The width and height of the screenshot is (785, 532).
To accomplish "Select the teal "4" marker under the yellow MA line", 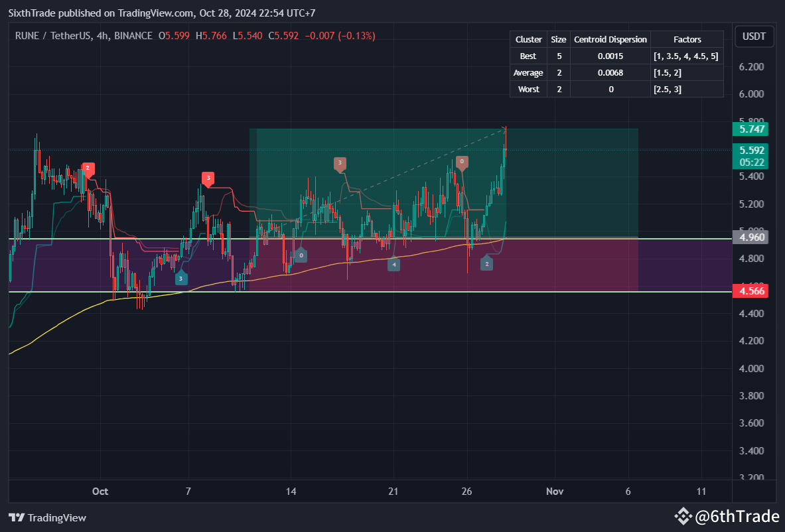I will click(394, 264).
